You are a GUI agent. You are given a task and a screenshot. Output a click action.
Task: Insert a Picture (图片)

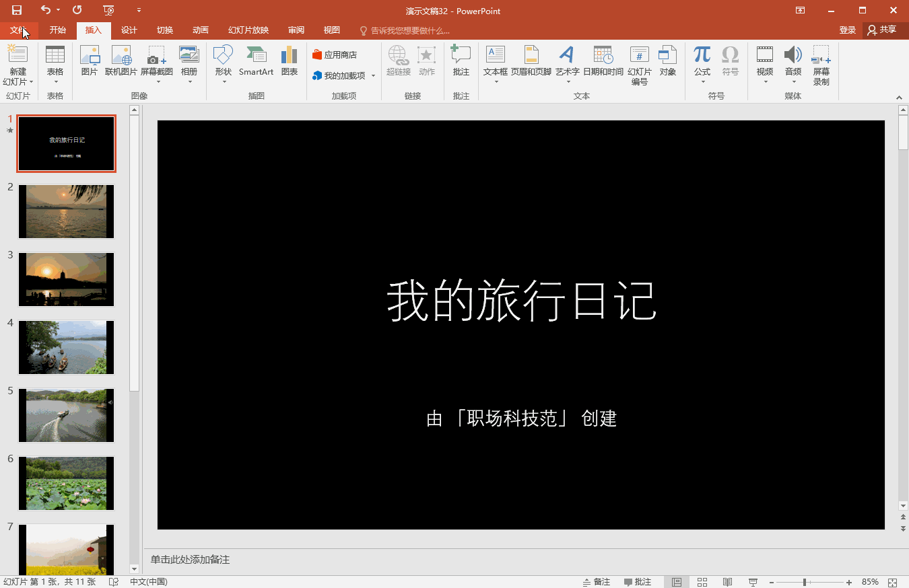point(90,61)
